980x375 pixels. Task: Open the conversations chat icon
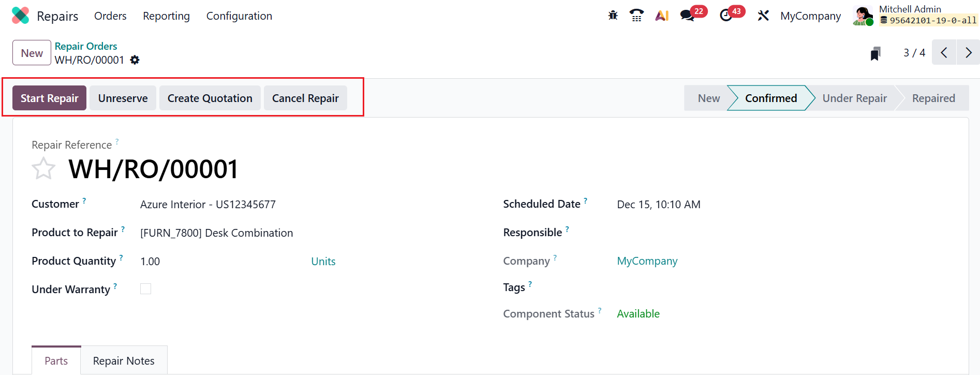pyautogui.click(x=687, y=16)
